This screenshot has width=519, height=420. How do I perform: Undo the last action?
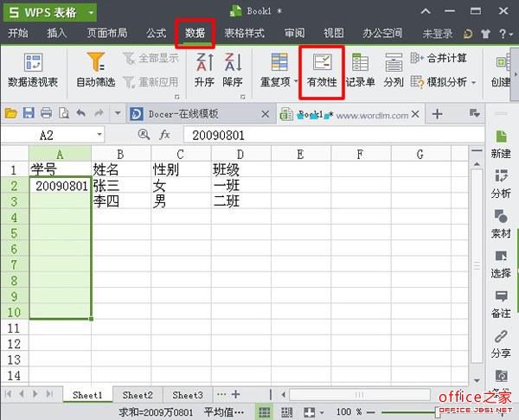point(81,113)
